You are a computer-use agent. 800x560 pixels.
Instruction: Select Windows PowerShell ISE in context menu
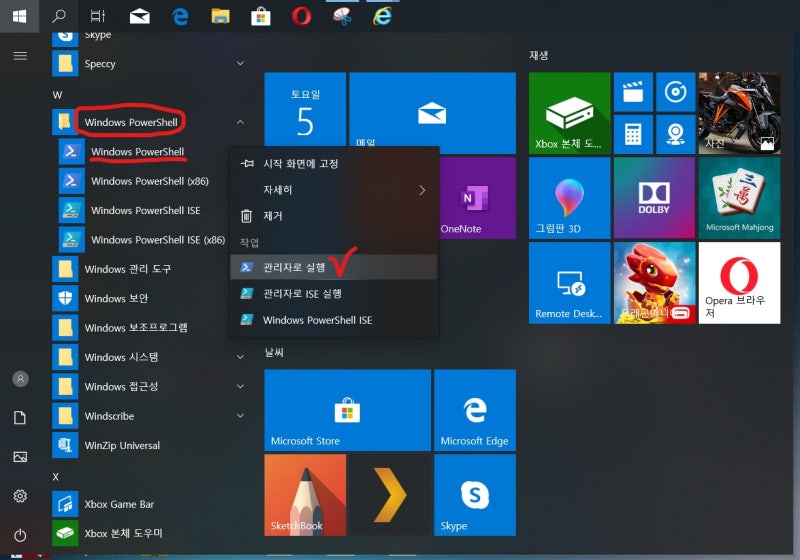334,320
